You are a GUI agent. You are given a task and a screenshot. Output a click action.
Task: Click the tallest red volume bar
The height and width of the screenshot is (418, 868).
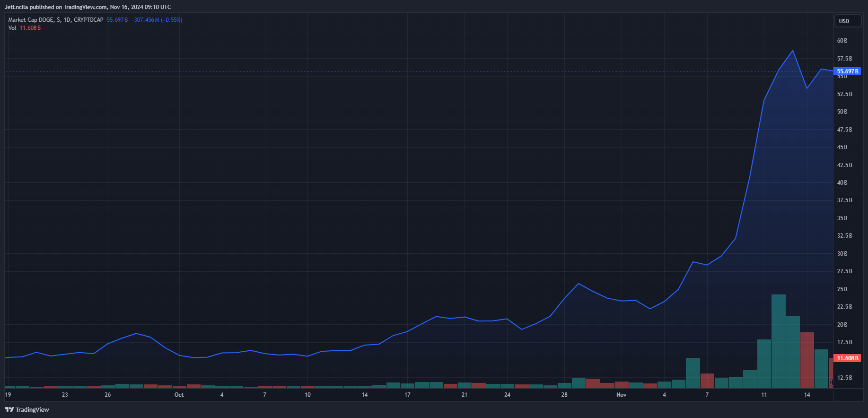pos(807,360)
